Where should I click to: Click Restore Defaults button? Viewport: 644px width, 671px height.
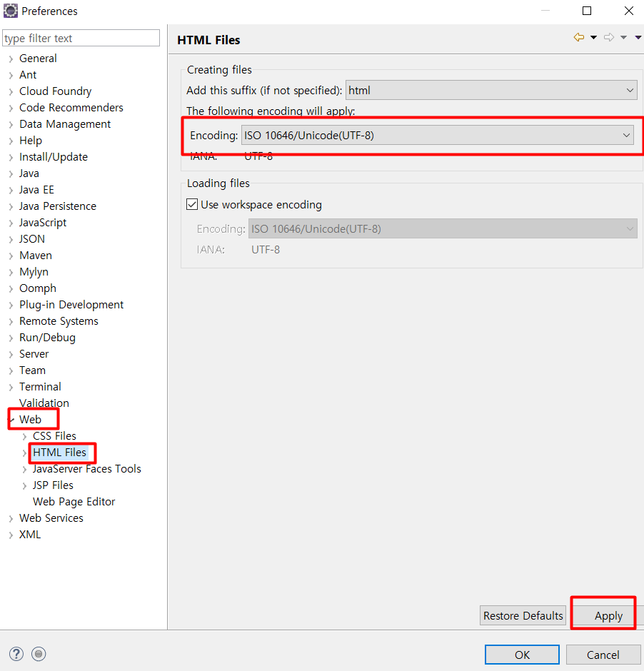(523, 616)
